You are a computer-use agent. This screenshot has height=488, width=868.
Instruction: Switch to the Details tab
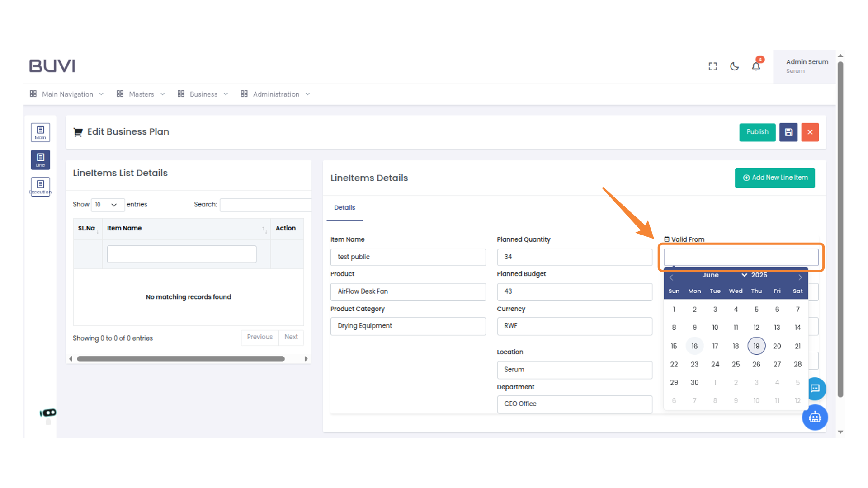click(x=344, y=207)
